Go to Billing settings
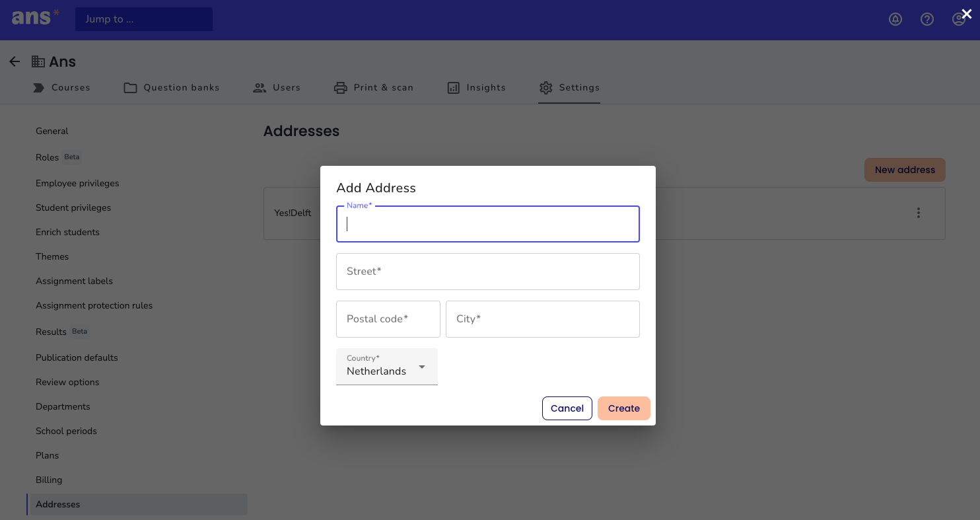The width and height of the screenshot is (980, 520). coord(49,480)
